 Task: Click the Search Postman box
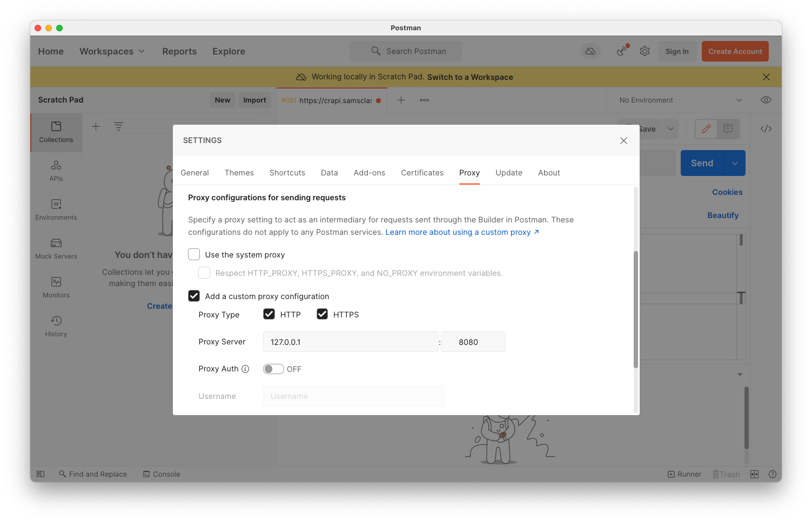pyautogui.click(x=406, y=51)
